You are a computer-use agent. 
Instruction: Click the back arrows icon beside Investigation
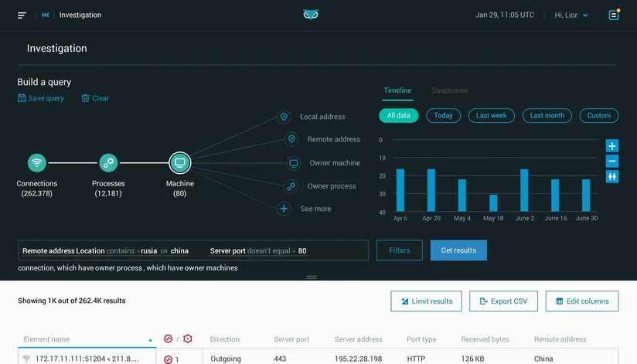(46, 15)
